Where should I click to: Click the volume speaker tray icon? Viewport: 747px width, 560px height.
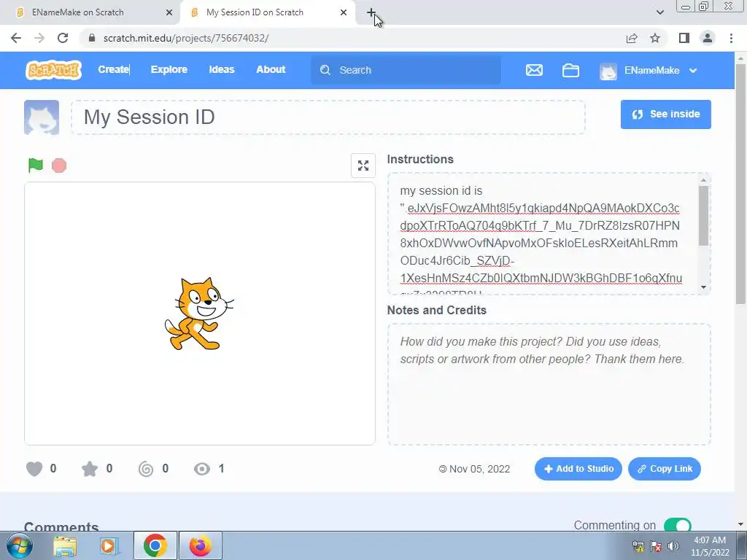pos(673,546)
